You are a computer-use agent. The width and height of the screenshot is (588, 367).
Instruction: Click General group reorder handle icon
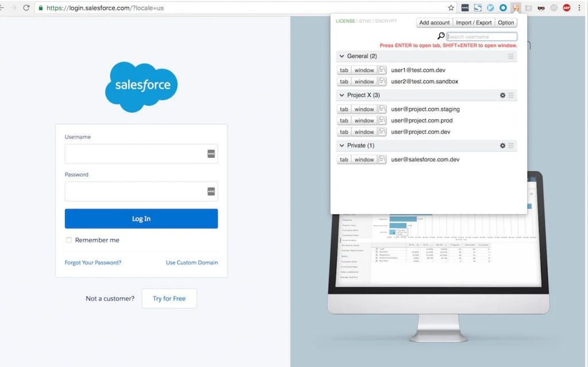(x=510, y=56)
